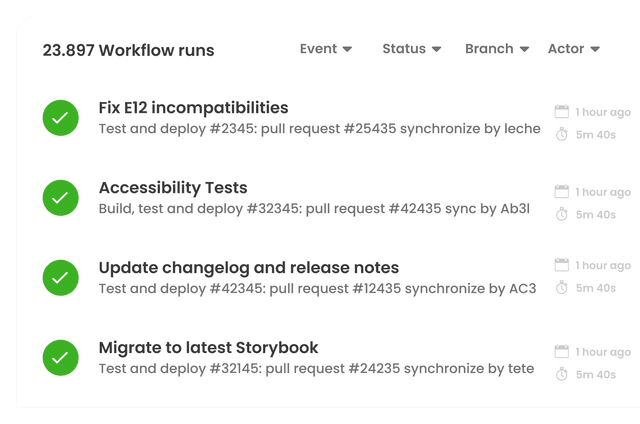
Task: Click the green checkmark beside Accessibility Tests
Action: [60, 198]
